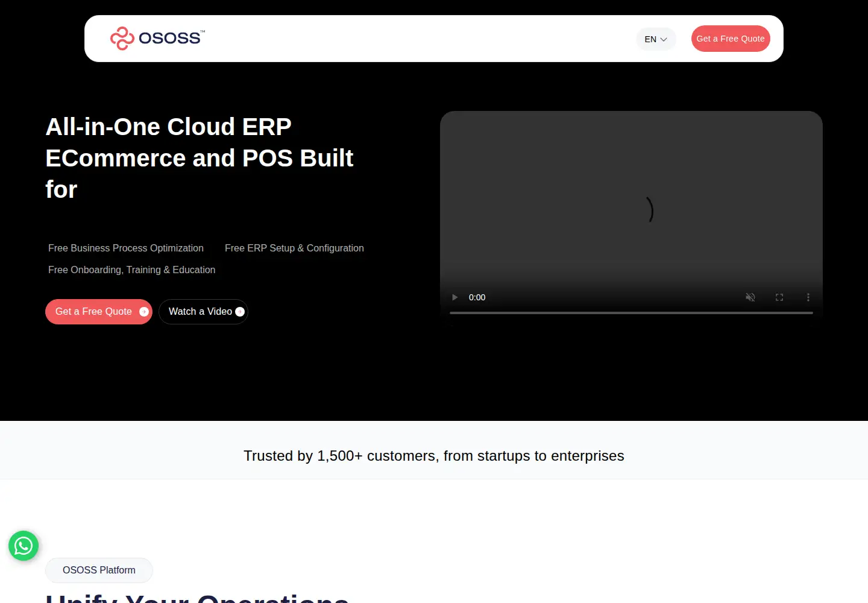Open the EN language dropdown
Screen dimensions: 868x603
656,39
